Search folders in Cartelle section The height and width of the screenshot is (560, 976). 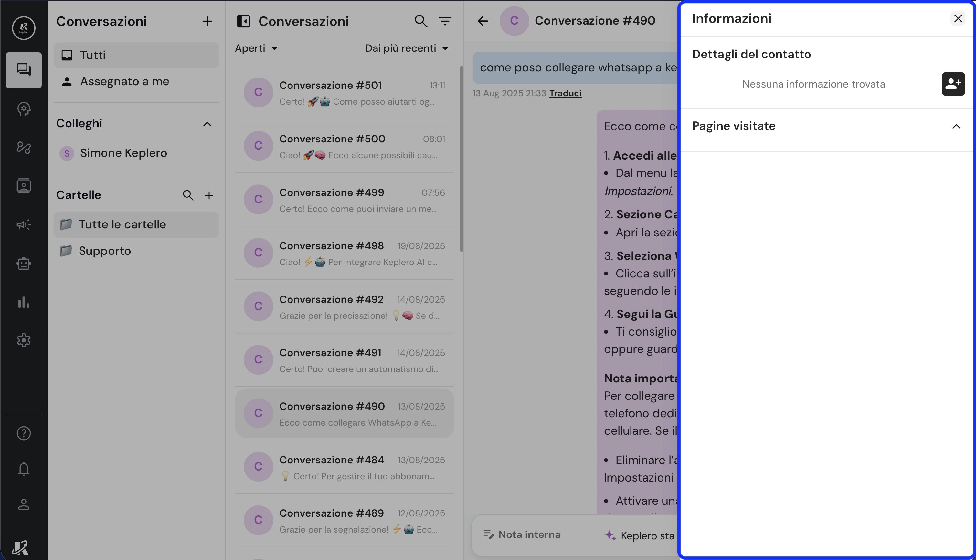(x=188, y=195)
